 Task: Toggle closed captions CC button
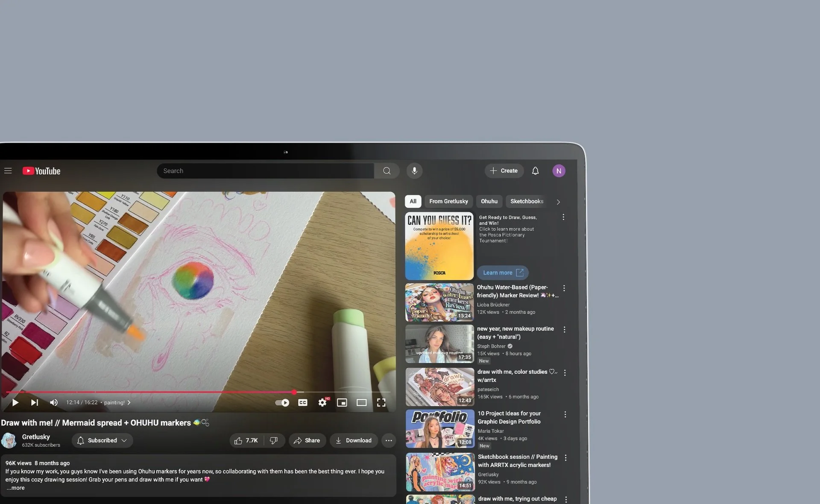pyautogui.click(x=303, y=402)
